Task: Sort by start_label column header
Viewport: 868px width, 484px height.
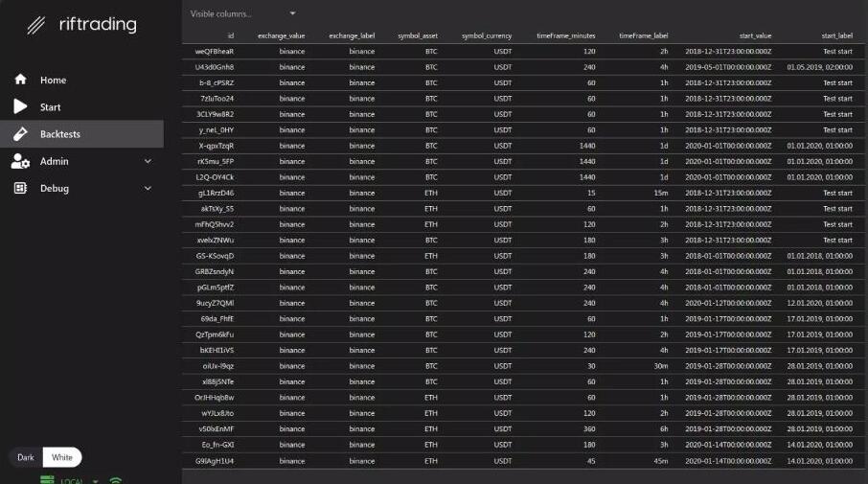Action: 837,35
